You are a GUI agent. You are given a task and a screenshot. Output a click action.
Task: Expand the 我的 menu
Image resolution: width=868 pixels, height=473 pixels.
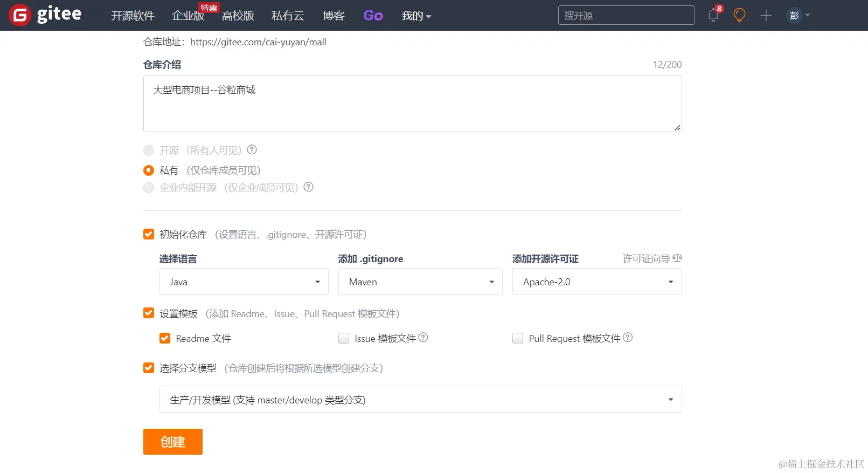click(x=416, y=16)
